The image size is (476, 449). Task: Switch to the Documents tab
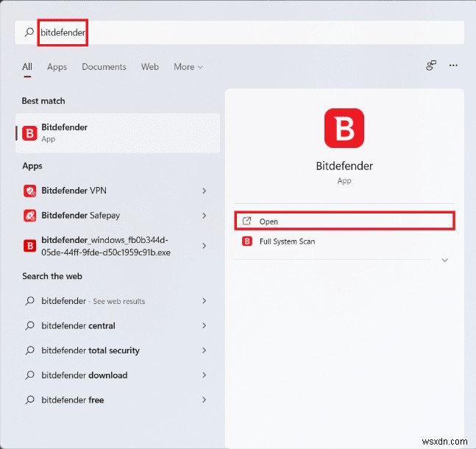point(104,67)
